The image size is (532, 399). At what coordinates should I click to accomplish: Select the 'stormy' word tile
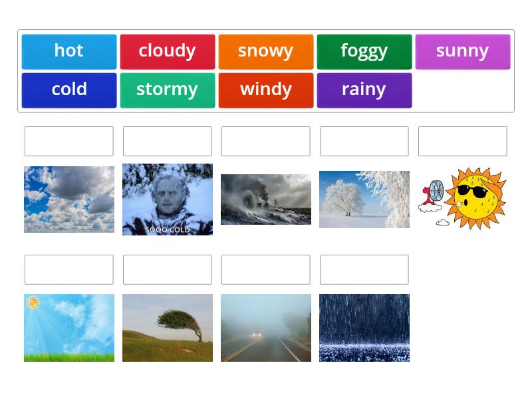[x=167, y=89]
